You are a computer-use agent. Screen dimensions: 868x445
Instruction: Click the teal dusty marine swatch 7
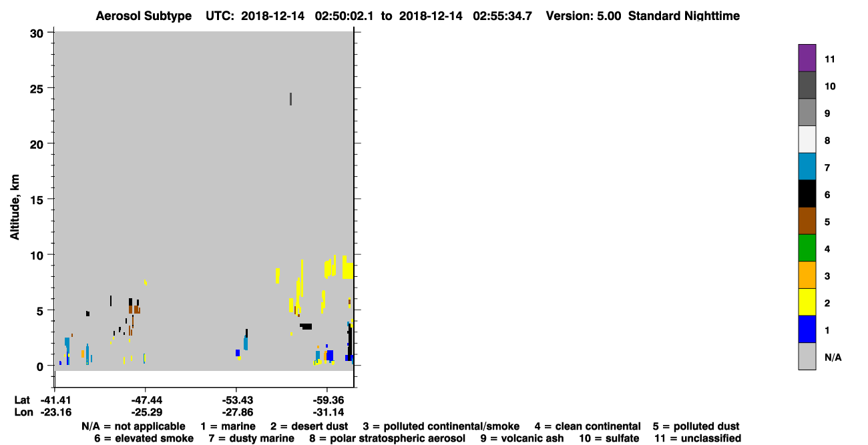807,167
